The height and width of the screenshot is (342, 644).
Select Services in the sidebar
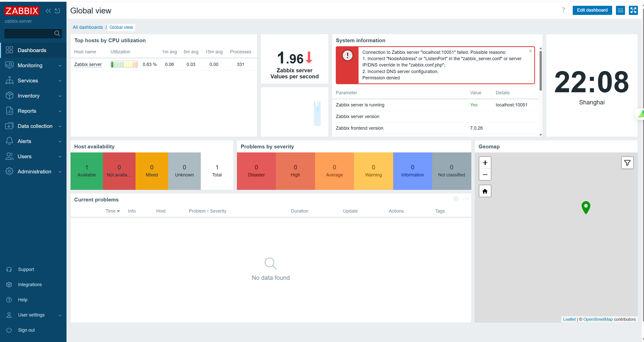33,80
